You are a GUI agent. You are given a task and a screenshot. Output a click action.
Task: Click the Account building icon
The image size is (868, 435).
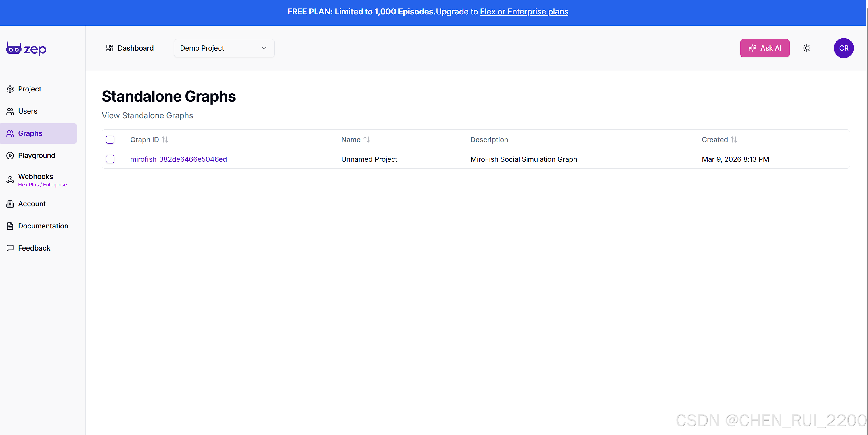click(x=10, y=204)
